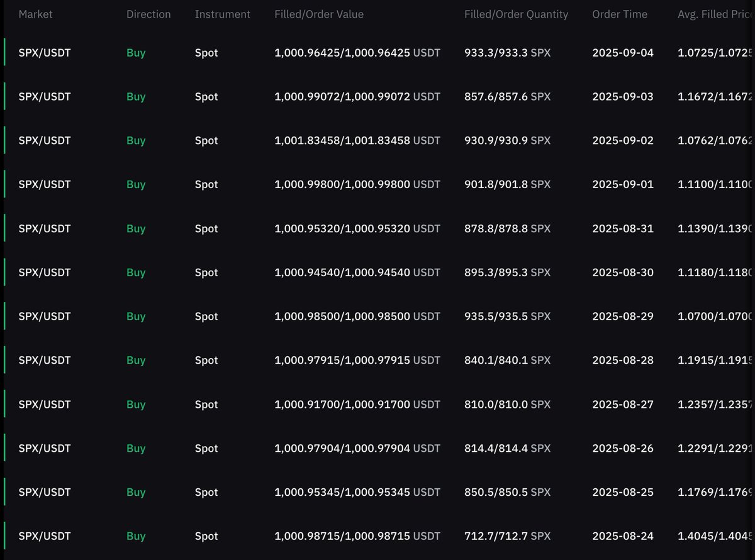Click the Market column header

pyautogui.click(x=36, y=14)
